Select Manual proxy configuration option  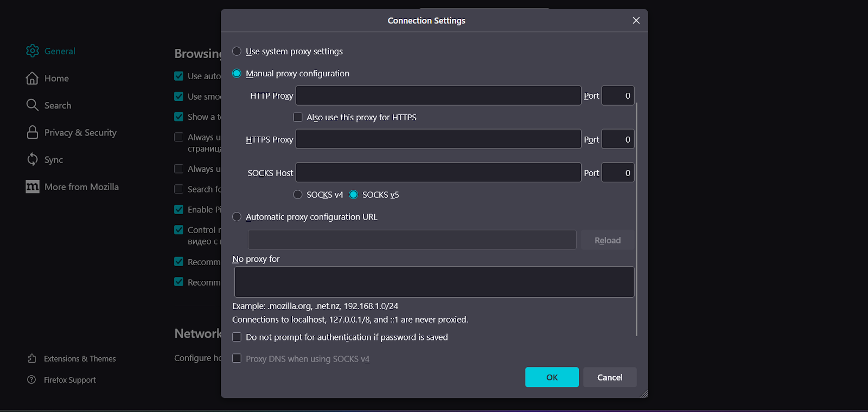tap(237, 73)
